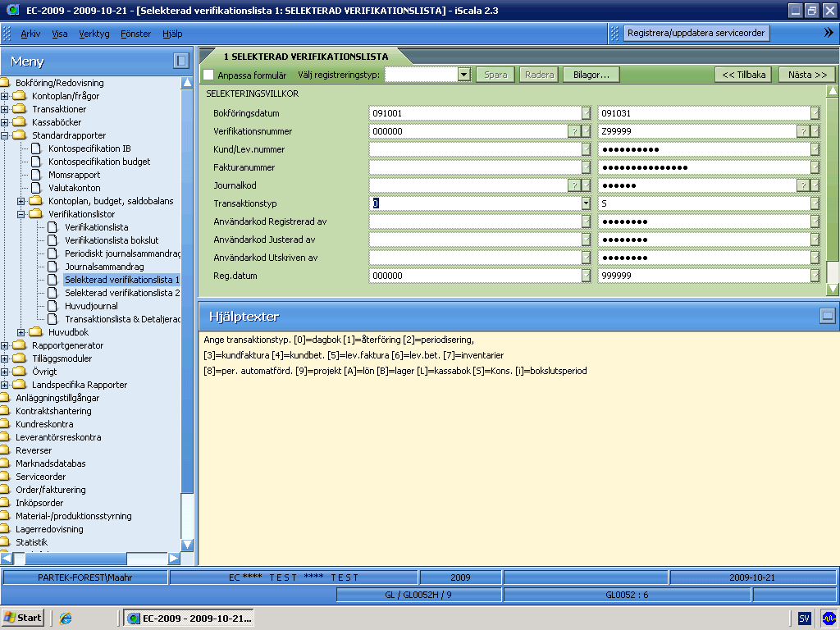
Task: Expand the Kontoplan/frågor tree node
Action: point(5,96)
